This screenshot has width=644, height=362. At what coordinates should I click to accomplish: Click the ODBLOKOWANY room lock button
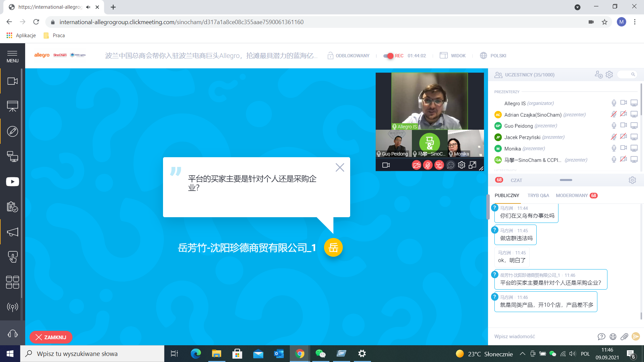tap(348, 56)
